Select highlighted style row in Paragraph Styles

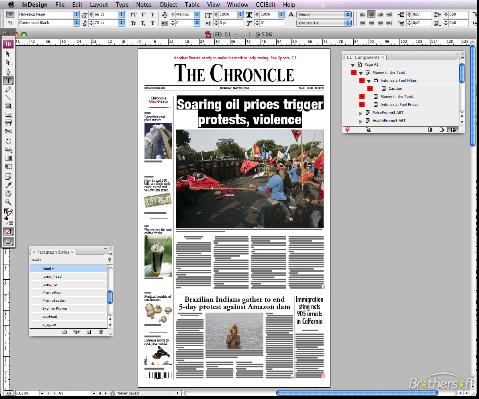click(x=68, y=268)
